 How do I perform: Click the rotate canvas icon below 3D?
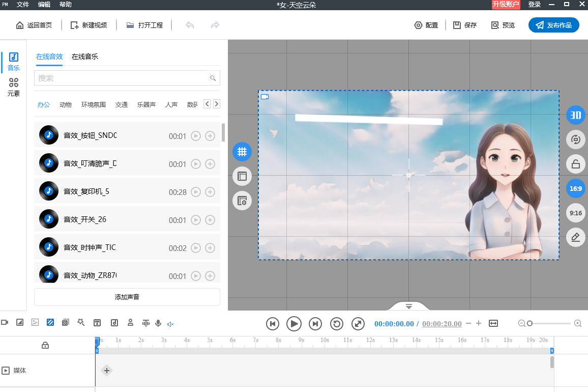pyautogui.click(x=576, y=139)
